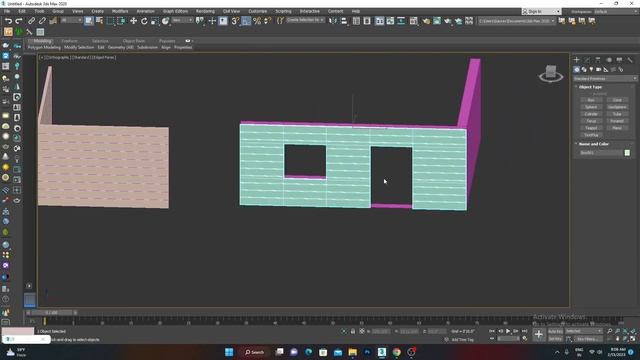
Task: Toggle Window/Crossing selection mode
Action: tap(121, 20)
